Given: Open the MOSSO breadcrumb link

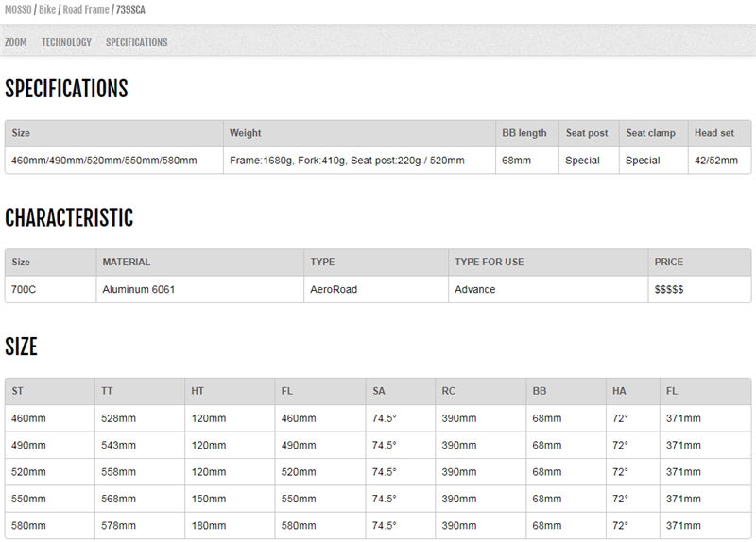Looking at the screenshot, I should [18, 9].
